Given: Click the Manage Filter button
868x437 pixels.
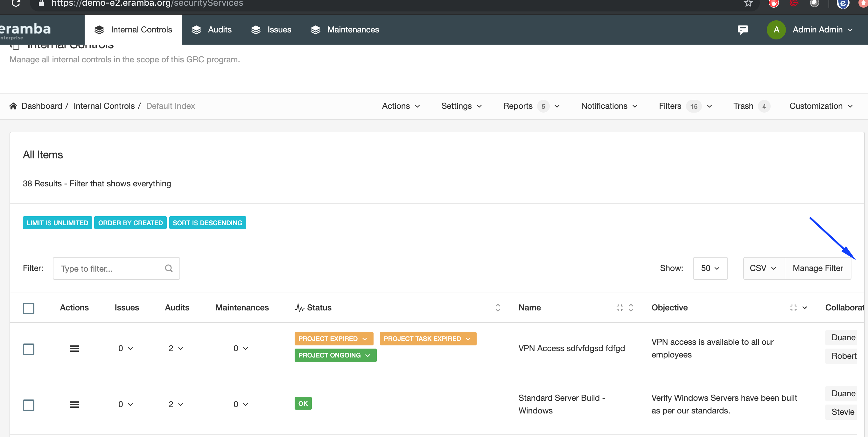Looking at the screenshot, I should [x=818, y=268].
